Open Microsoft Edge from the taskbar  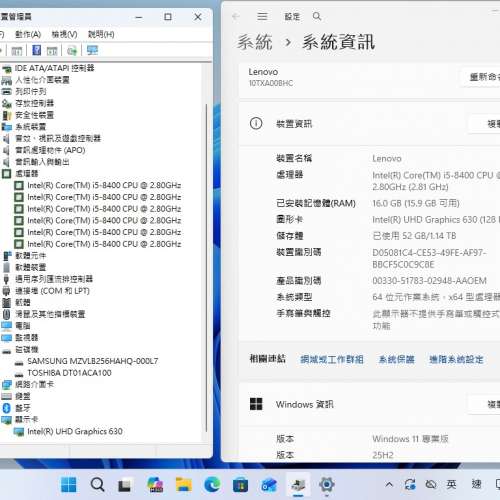[x=212, y=485]
